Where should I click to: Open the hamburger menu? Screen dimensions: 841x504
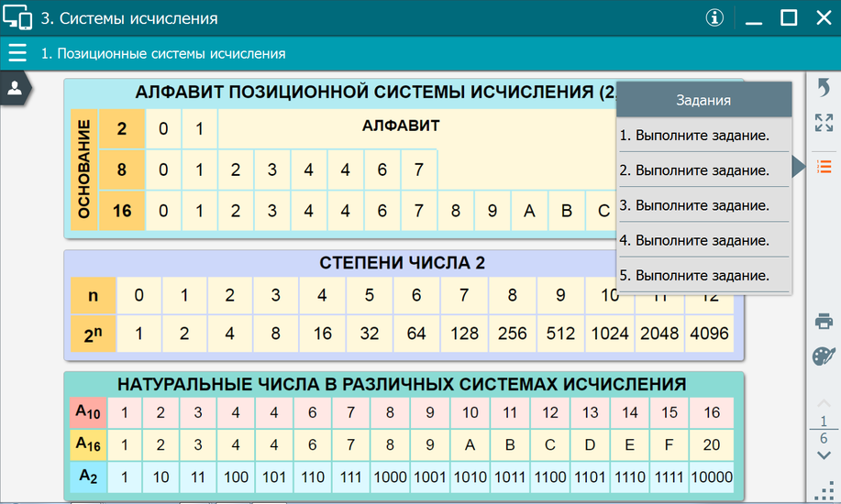(17, 52)
